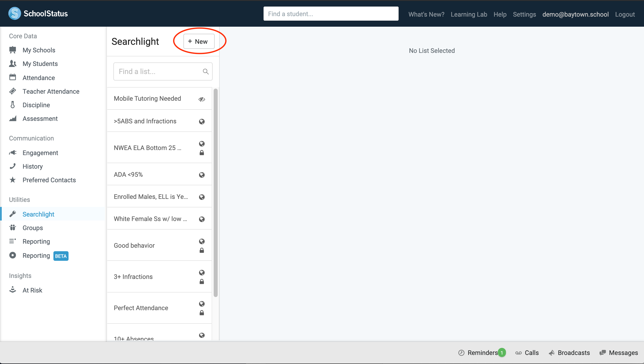The width and height of the screenshot is (644, 364).
Task: Select the NWEA ELA Bottom 25 list
Action: coord(159,148)
